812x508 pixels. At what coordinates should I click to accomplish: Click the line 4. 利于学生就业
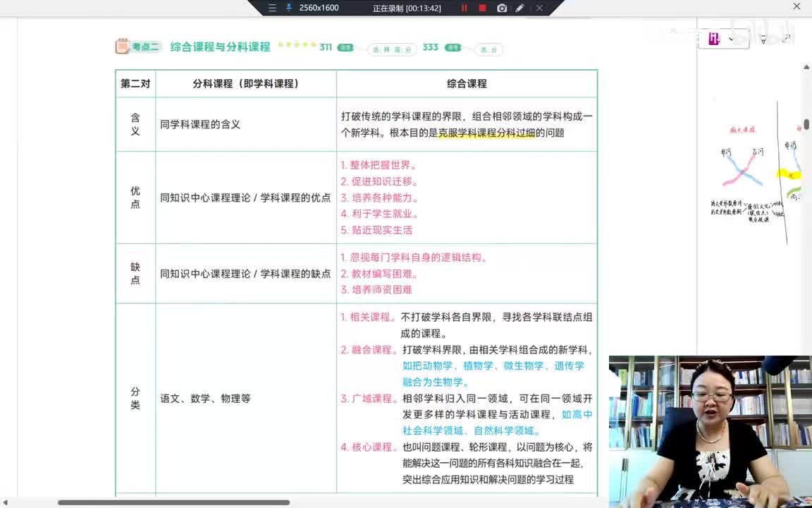(380, 214)
